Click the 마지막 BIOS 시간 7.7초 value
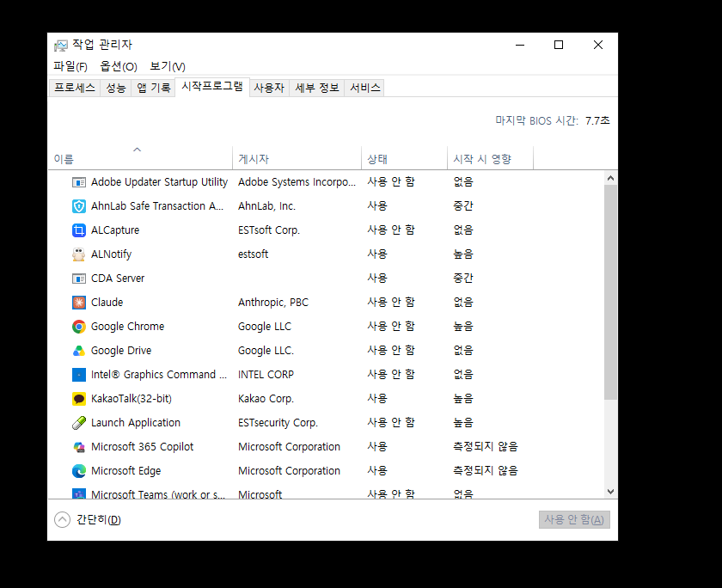This screenshot has height=588, width=722. pos(597,120)
